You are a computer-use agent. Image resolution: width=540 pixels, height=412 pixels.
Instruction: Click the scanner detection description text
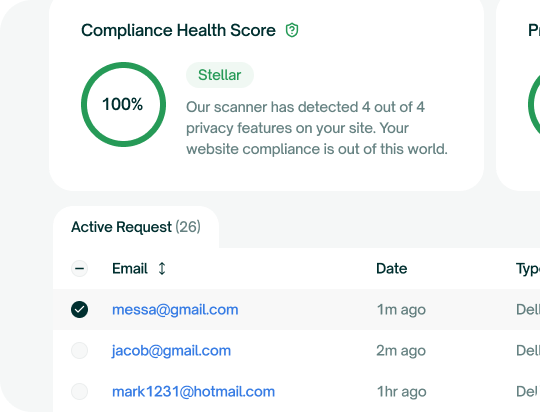click(x=317, y=128)
